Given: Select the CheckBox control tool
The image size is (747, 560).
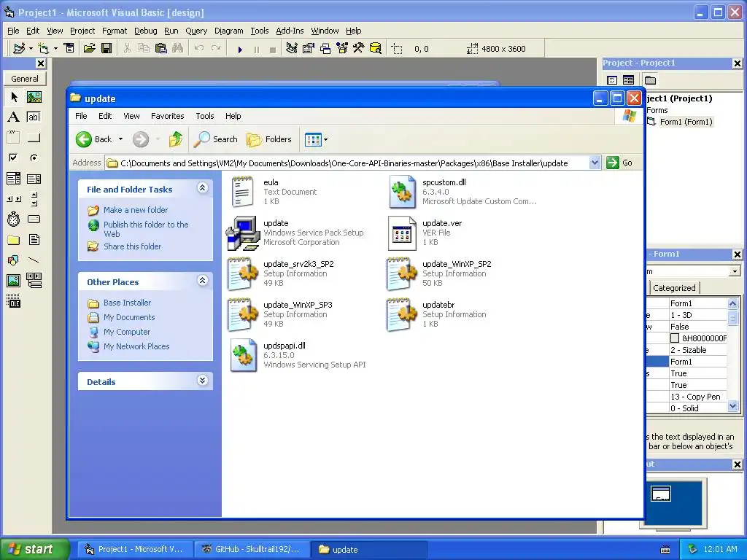Looking at the screenshot, I should (x=14, y=157).
